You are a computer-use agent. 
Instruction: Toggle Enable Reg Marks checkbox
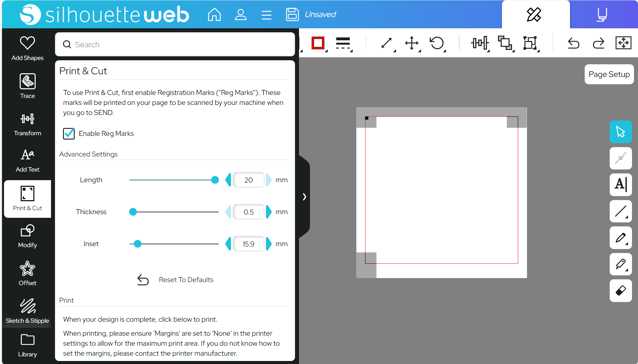point(69,134)
